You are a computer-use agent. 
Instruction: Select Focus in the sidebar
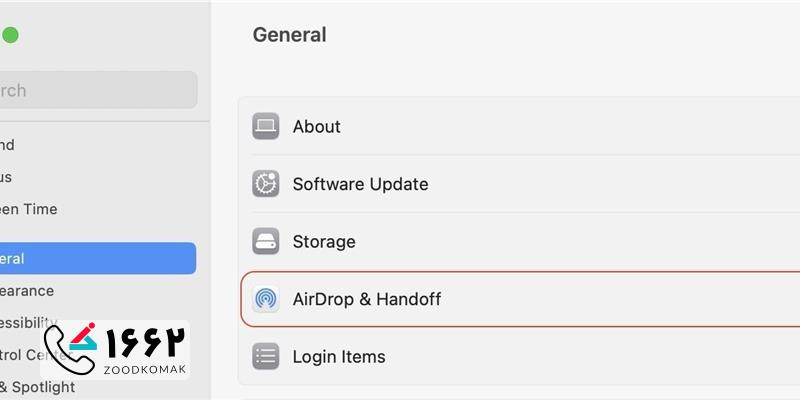pos(6,177)
